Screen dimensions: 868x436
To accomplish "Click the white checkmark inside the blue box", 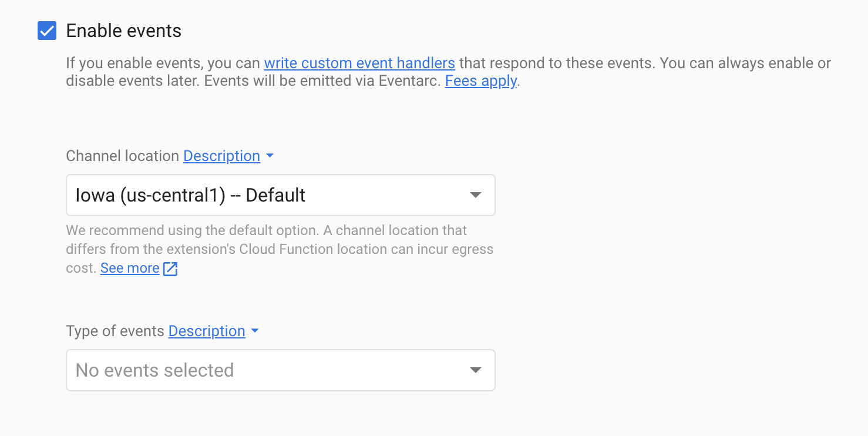I will click(x=47, y=31).
